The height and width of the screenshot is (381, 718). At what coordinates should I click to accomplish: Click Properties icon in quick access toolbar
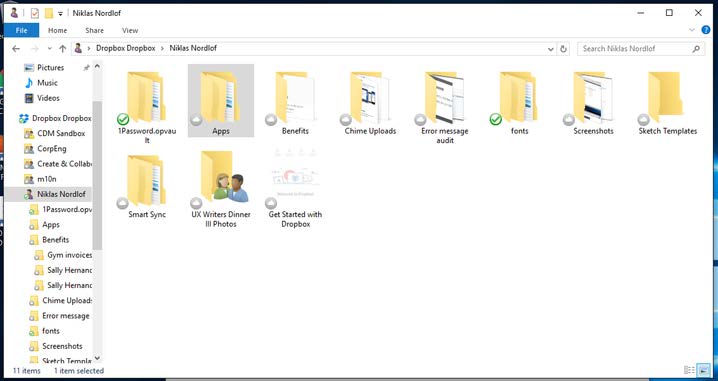click(35, 13)
